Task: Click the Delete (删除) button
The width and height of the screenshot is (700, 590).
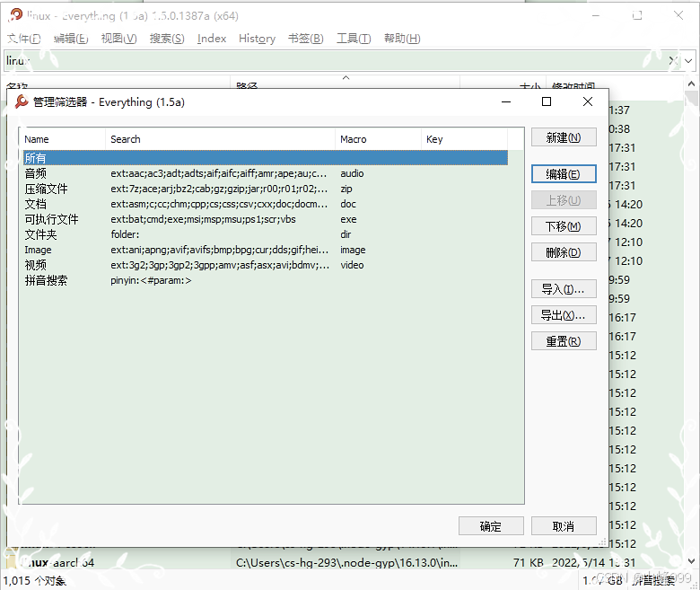Action: click(564, 253)
